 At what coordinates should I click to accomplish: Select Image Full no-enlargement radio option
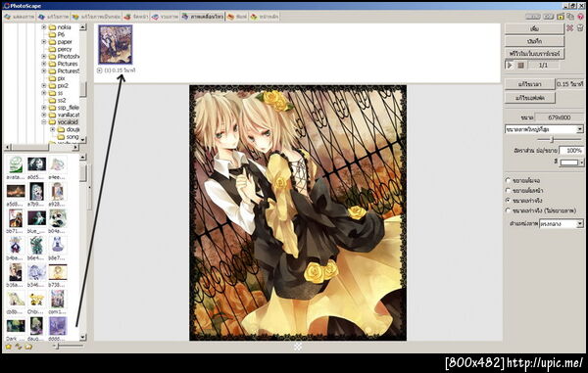[x=508, y=210]
